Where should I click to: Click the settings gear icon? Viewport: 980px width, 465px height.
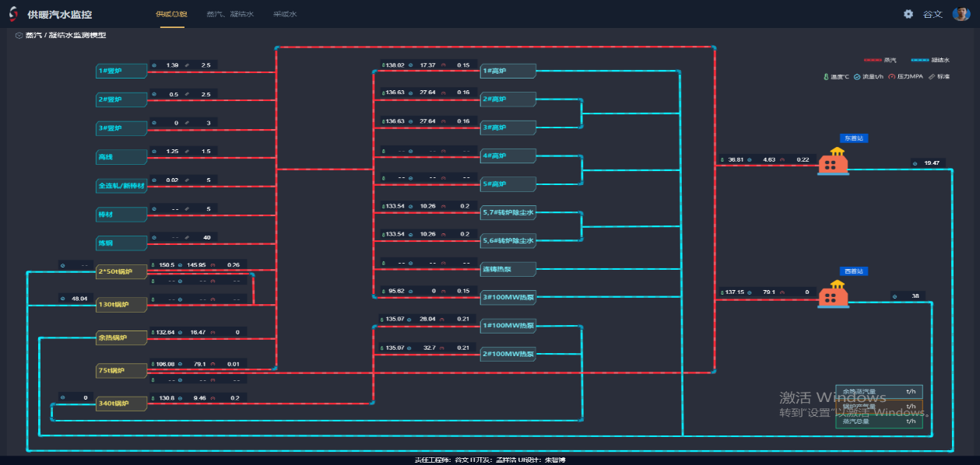pyautogui.click(x=908, y=14)
